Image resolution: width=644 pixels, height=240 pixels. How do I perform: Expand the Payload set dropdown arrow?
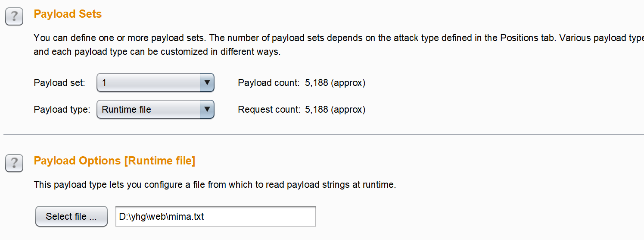pos(207,82)
